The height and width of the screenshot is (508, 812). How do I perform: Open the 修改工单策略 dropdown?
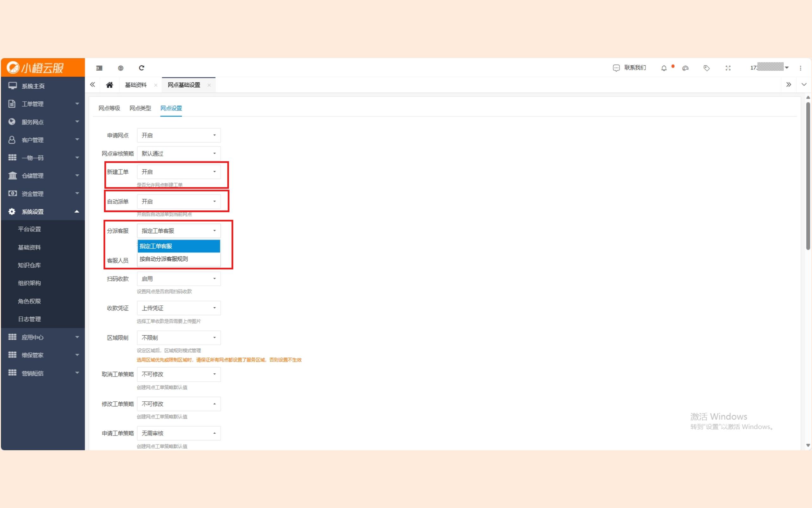pos(179,404)
